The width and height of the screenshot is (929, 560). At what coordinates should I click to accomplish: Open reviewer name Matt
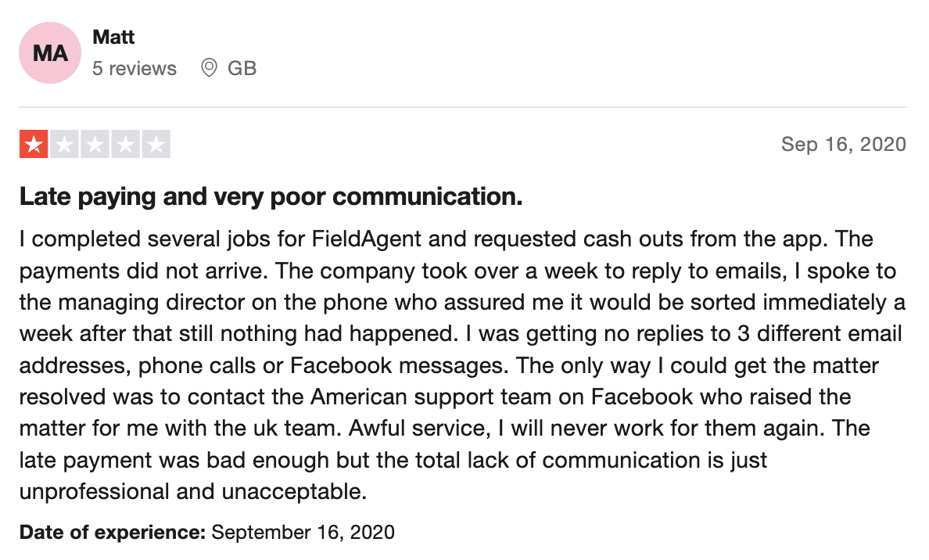pos(113,37)
